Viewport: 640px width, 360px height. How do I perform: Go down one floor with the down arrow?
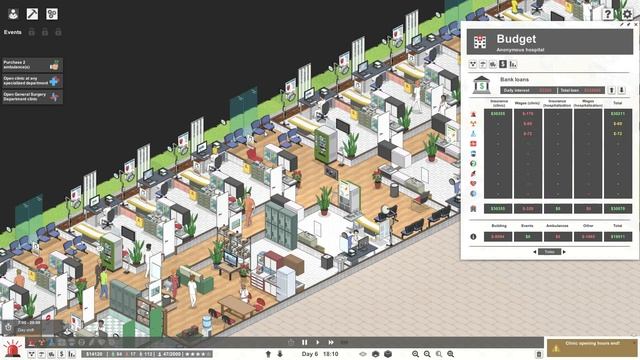[x=280, y=354]
